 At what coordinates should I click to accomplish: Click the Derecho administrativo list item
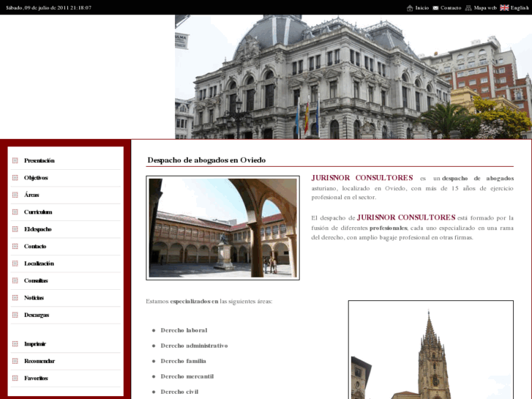pyautogui.click(x=195, y=346)
